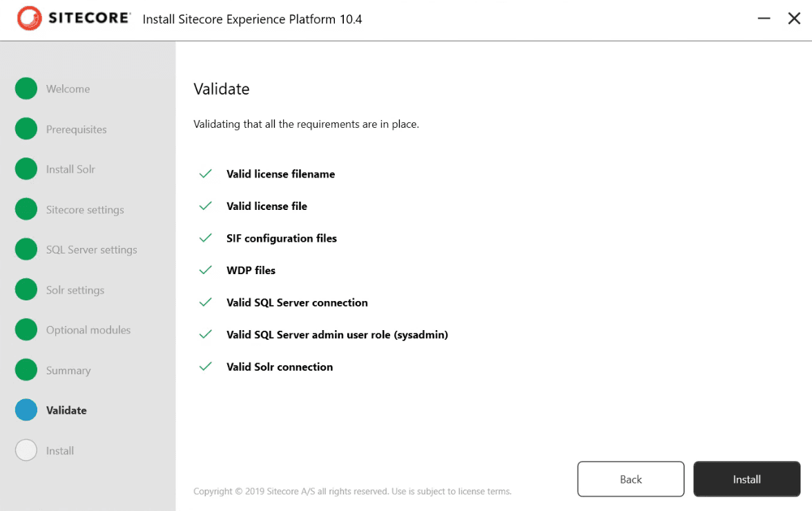Image resolution: width=812 pixels, height=511 pixels.
Task: Open the Solr settings step
Action: (x=75, y=290)
